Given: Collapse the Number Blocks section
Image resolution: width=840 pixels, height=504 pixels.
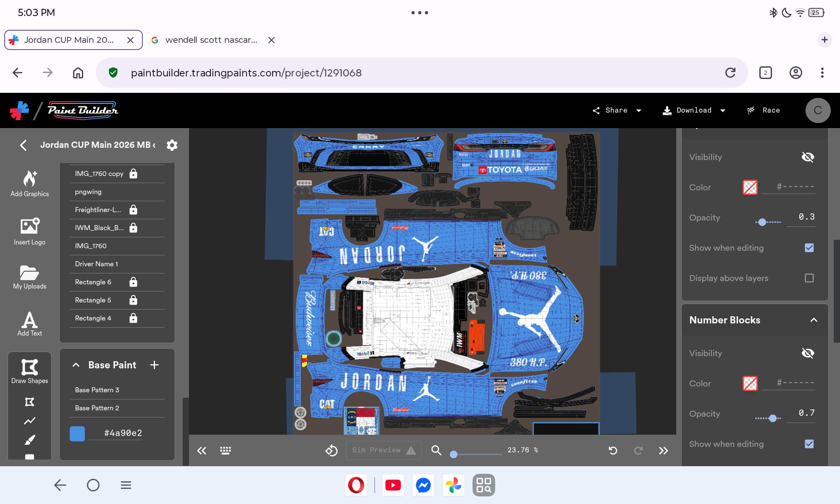Looking at the screenshot, I should tap(814, 320).
